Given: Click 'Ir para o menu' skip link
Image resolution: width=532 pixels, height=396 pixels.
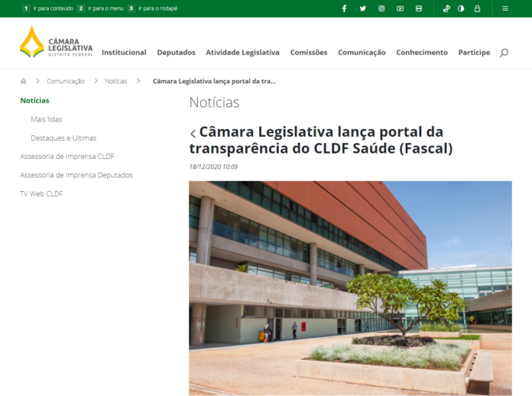Looking at the screenshot, I should click(x=105, y=8).
